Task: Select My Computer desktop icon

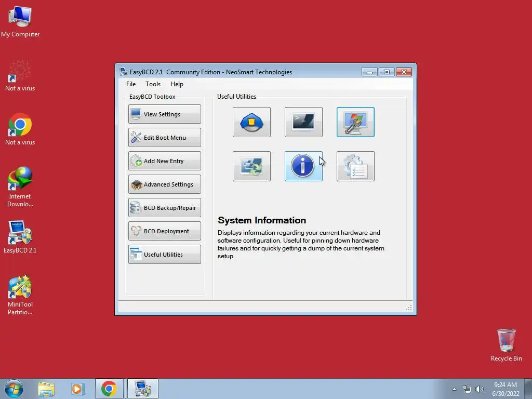Action: 20,22
